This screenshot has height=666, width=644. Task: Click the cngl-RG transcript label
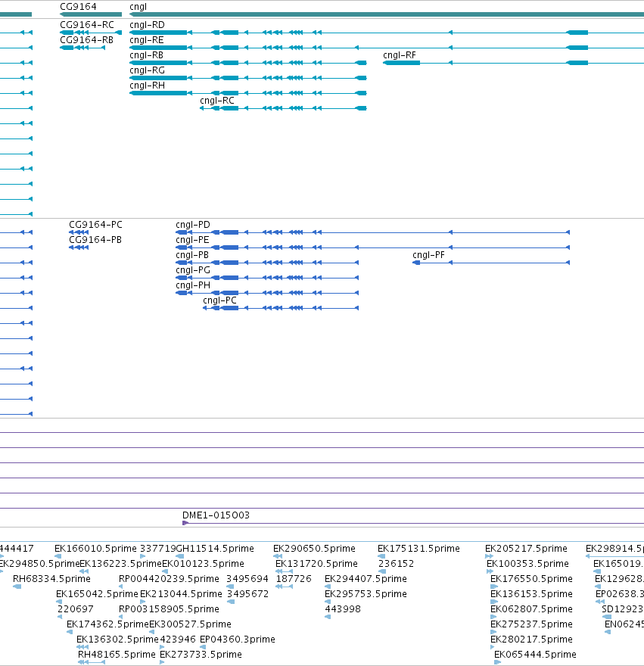147,70
